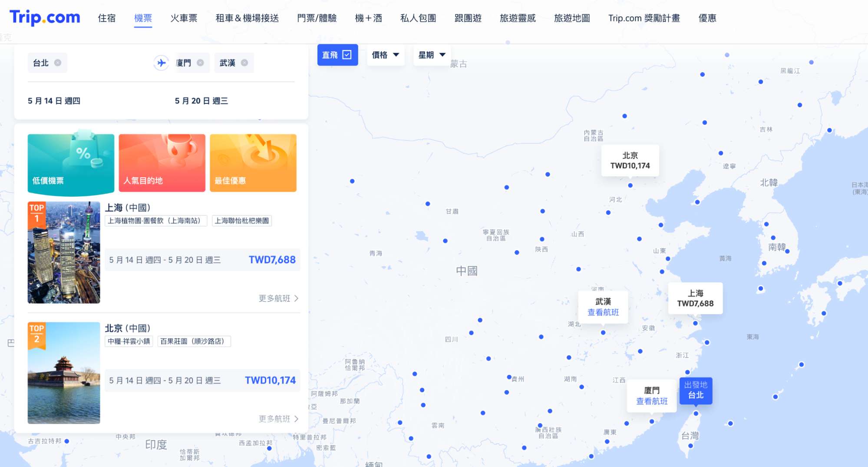The height and width of the screenshot is (467, 868).
Task: Click the 上海 TOP 1 thumbnail photo
Action: pos(63,252)
